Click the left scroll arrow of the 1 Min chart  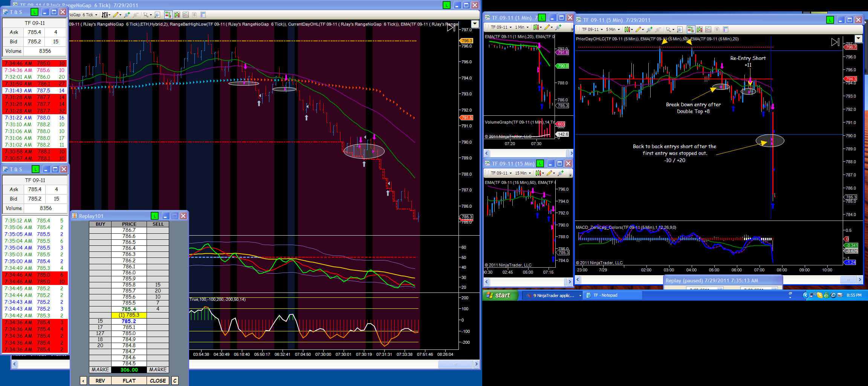[486, 153]
